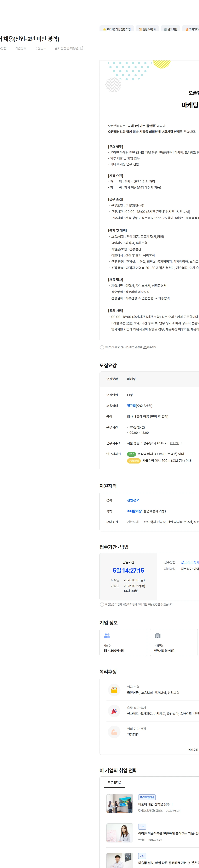Click the remaining time 5일 14:27:15
Image resolution: width=199 pixels, height=868 pixels.
[128, 570]
